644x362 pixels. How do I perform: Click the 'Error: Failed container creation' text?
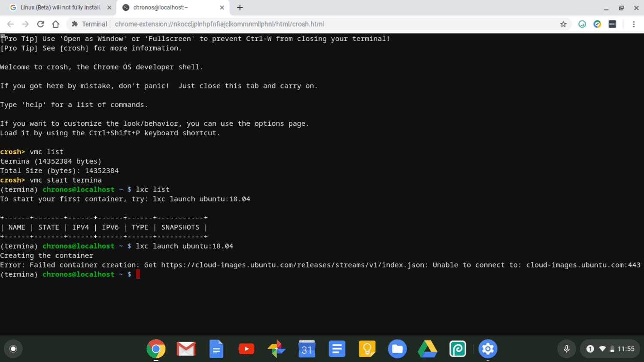pyautogui.click(x=70, y=265)
